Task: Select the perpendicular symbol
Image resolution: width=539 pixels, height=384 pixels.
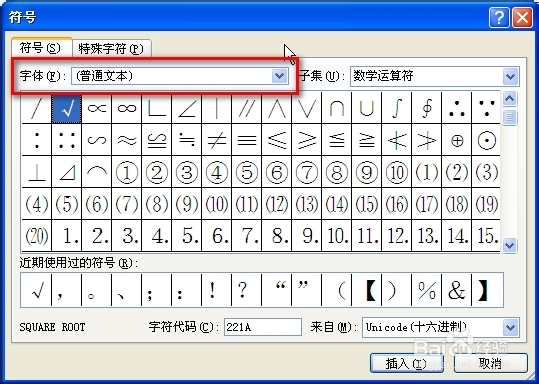Action: click(x=36, y=172)
